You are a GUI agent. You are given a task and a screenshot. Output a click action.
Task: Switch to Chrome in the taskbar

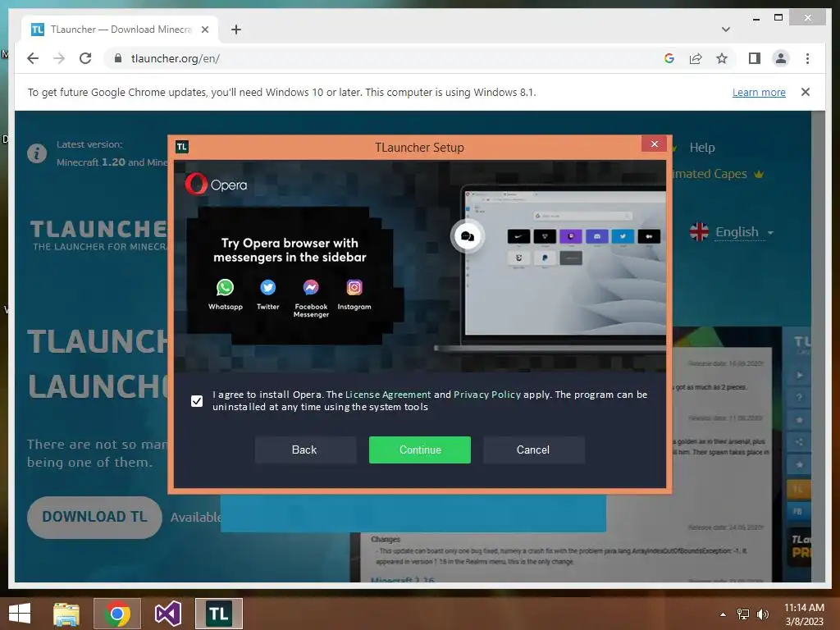[x=117, y=614]
